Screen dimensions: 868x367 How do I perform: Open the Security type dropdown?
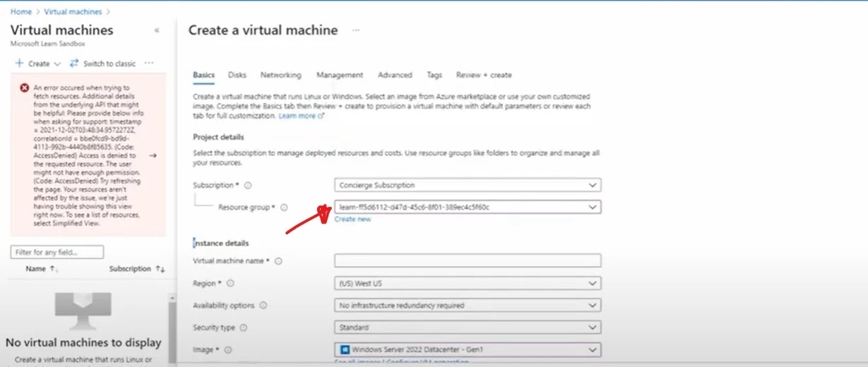point(468,327)
